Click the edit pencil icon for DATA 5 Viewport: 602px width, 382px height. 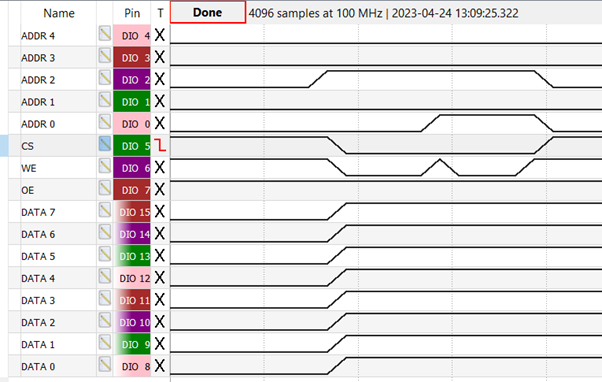[x=104, y=255]
